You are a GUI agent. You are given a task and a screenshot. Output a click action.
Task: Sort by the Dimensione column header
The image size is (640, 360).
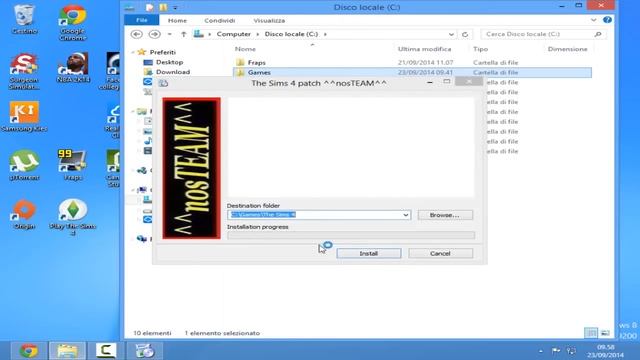click(x=567, y=49)
